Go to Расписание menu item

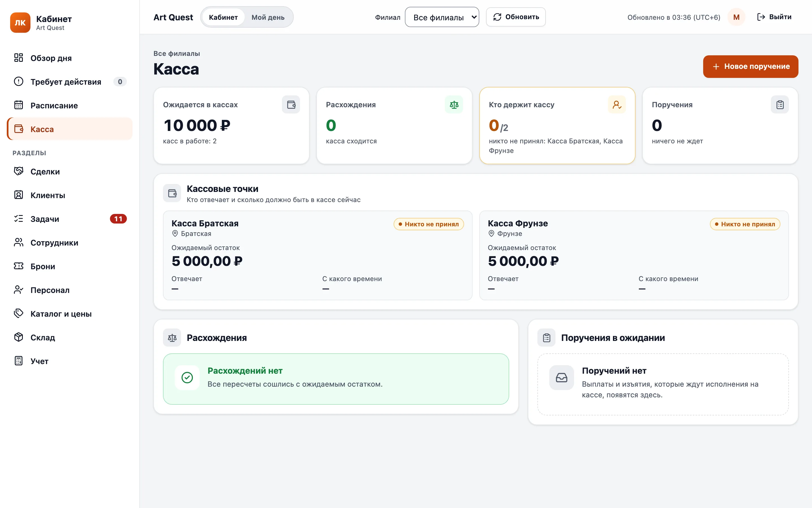tap(70, 105)
